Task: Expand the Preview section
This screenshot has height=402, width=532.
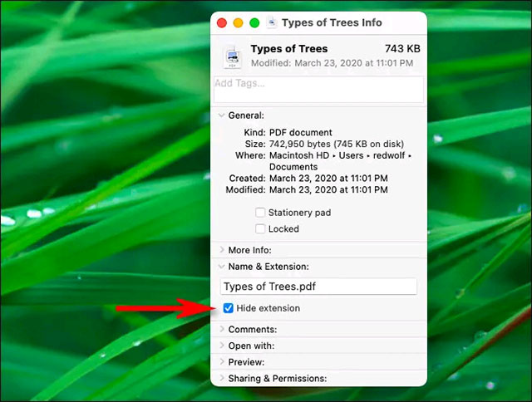Action: 222,361
